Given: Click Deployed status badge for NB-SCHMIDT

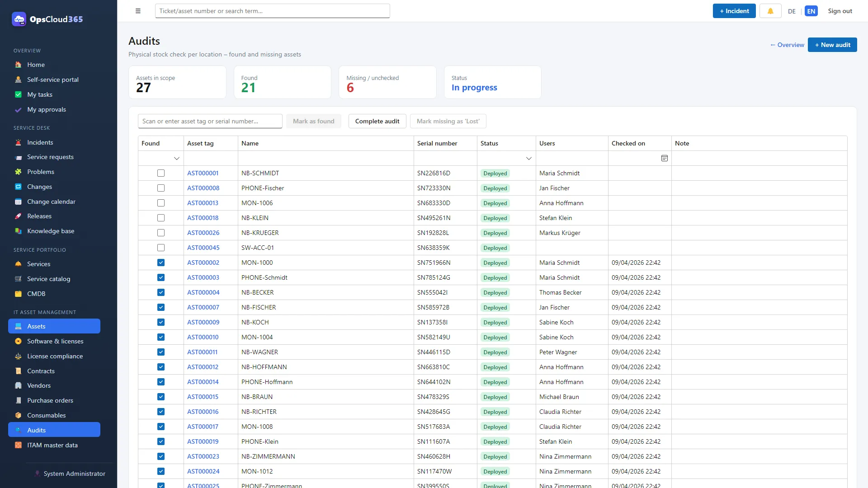Looking at the screenshot, I should (x=495, y=173).
